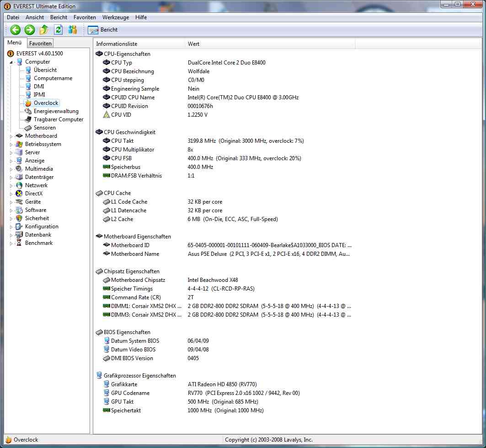Switch to the Favoriten tab in side panel
The height and width of the screenshot is (448, 486).
(40, 43)
